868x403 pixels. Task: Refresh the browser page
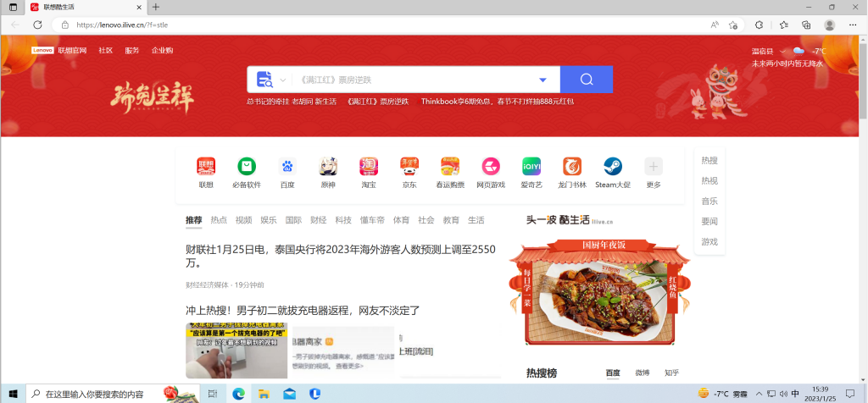[x=37, y=25]
